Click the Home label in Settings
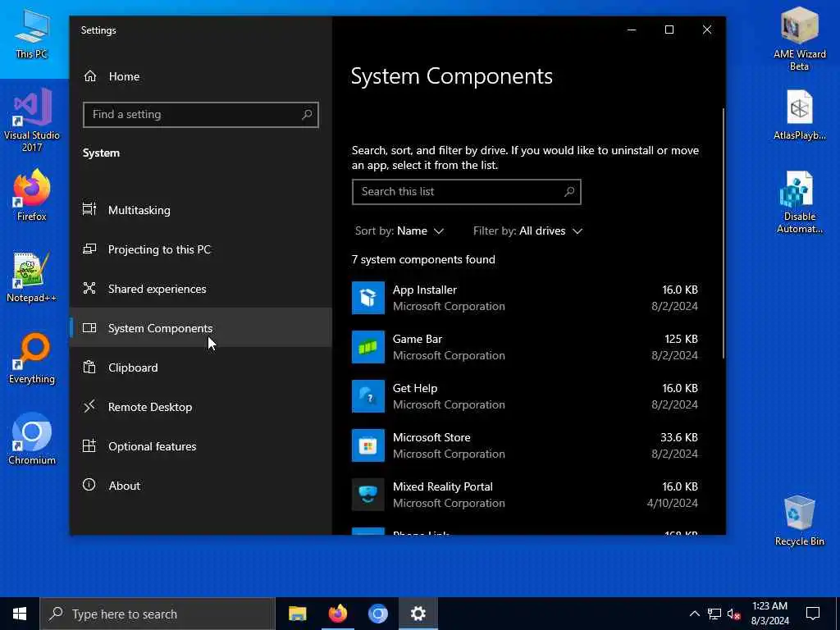The image size is (840, 630). click(x=125, y=76)
